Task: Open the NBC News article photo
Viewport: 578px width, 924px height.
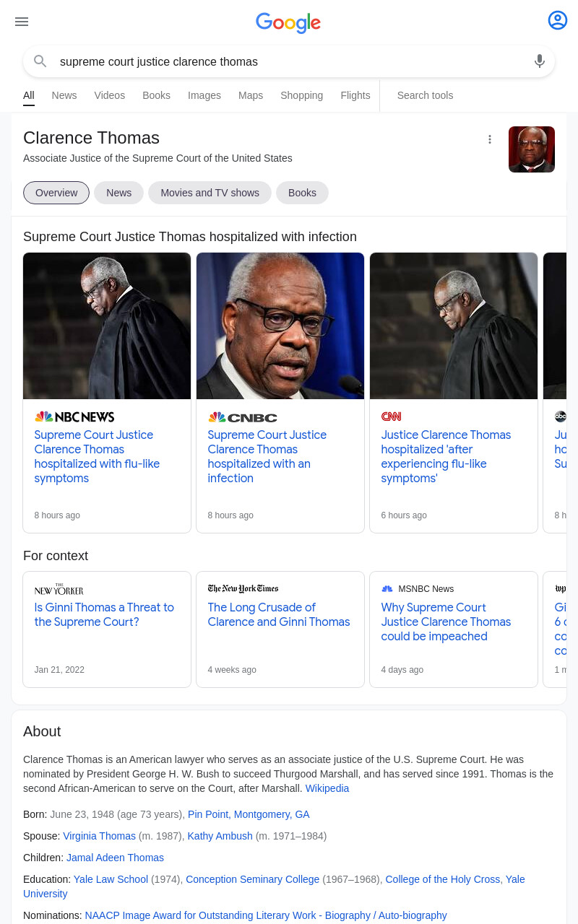Action: pyautogui.click(x=107, y=326)
